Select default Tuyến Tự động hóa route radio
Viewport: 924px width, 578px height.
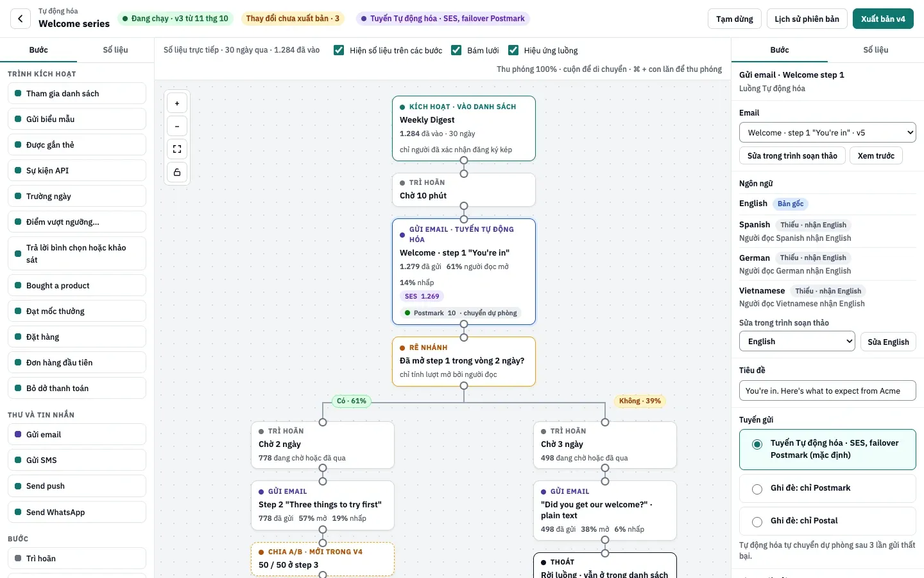(757, 444)
